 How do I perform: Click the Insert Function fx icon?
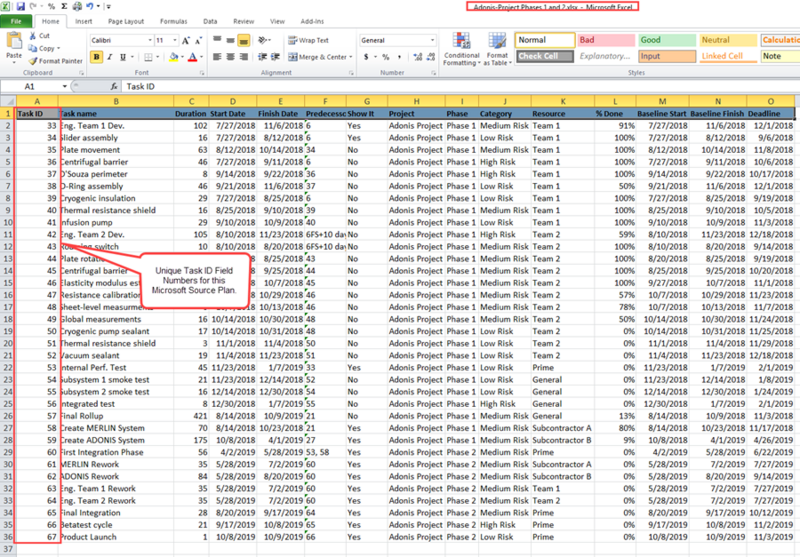tap(114, 87)
